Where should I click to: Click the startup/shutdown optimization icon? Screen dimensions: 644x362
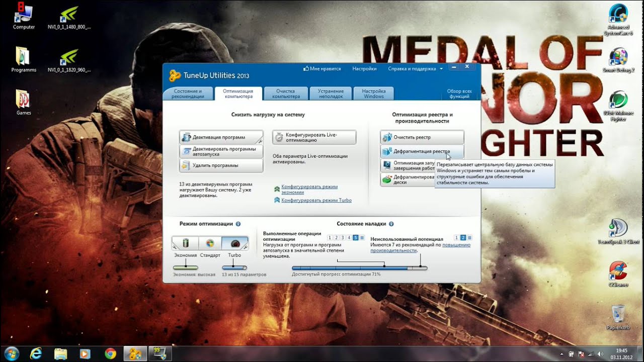click(x=387, y=165)
